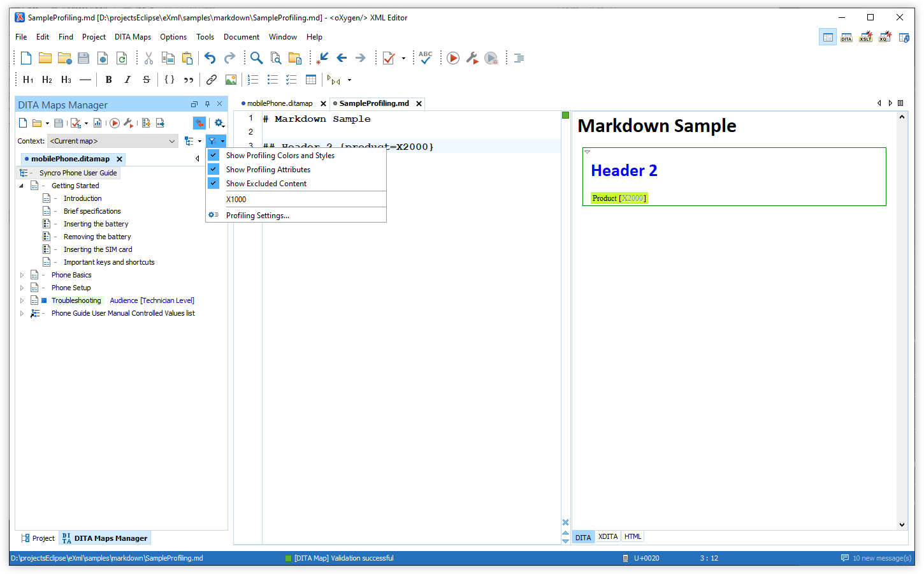
Task: Insert an unordered bullet list
Action: tap(273, 80)
